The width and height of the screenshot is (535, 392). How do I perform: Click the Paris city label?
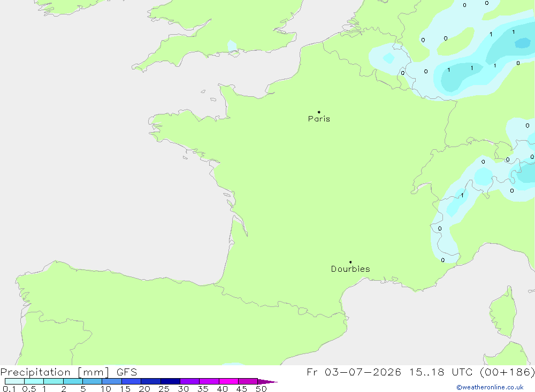pos(319,119)
